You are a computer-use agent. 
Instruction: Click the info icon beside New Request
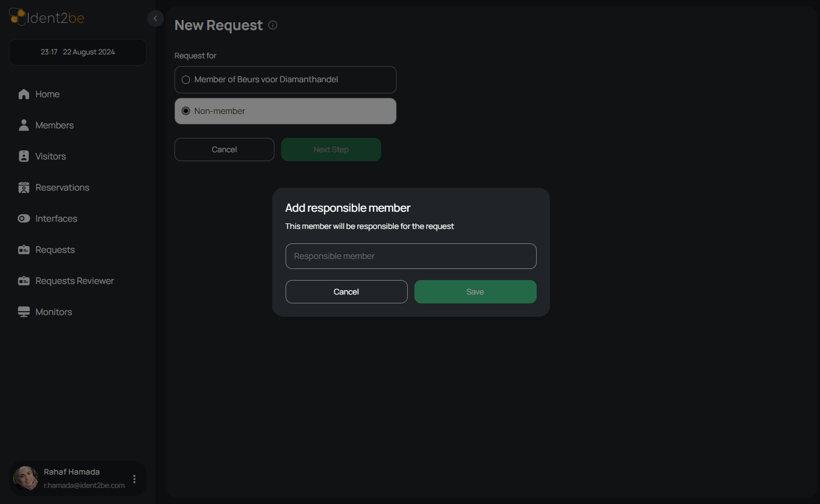click(273, 25)
